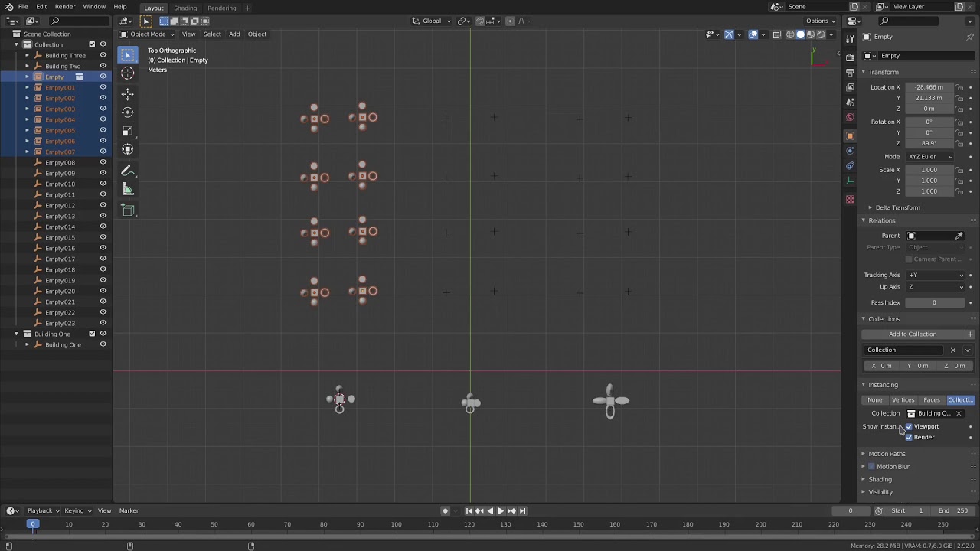Viewport: 980px width, 551px height.
Task: Hide Empty023 with its eye icon
Action: (x=103, y=323)
